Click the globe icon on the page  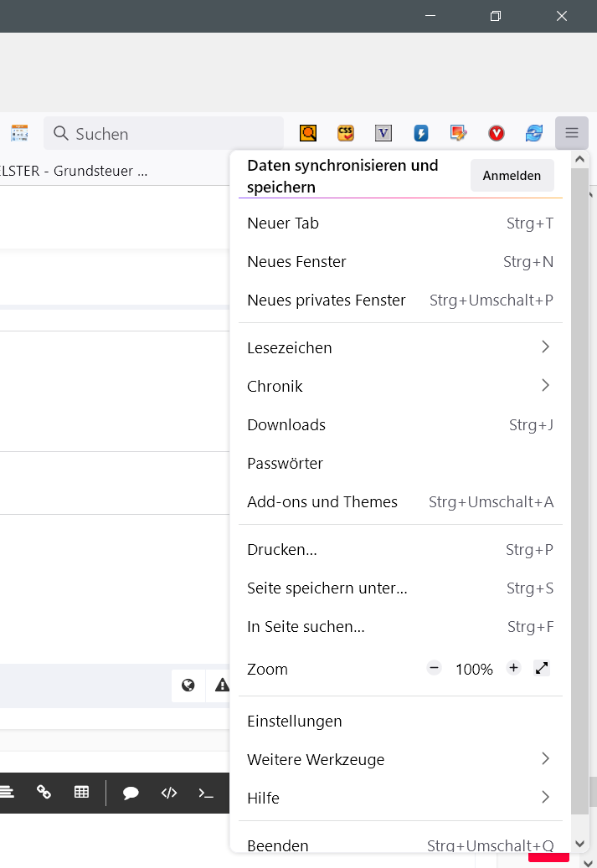click(188, 686)
